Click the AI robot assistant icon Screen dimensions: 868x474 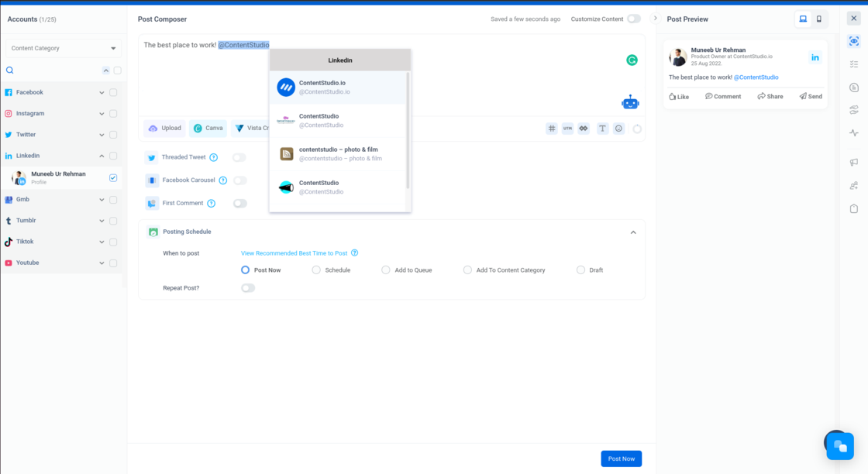click(630, 102)
